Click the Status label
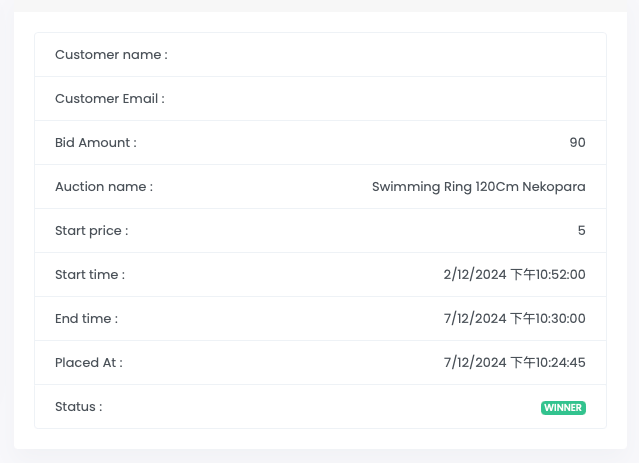The width and height of the screenshot is (639, 463). coord(79,407)
